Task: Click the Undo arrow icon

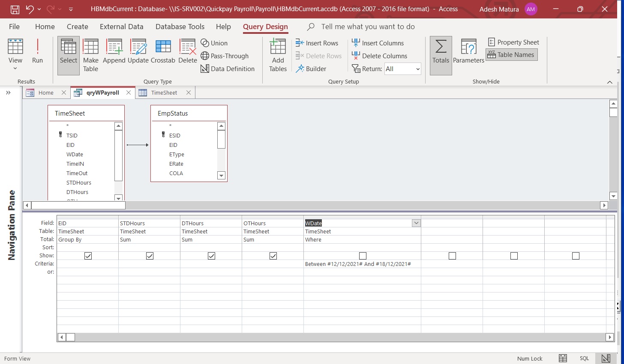Action: (x=29, y=9)
